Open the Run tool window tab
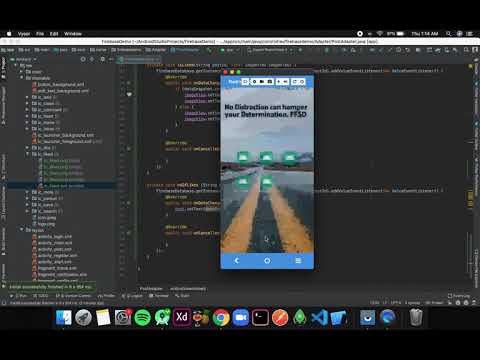480x360 pixels. click(x=19, y=296)
